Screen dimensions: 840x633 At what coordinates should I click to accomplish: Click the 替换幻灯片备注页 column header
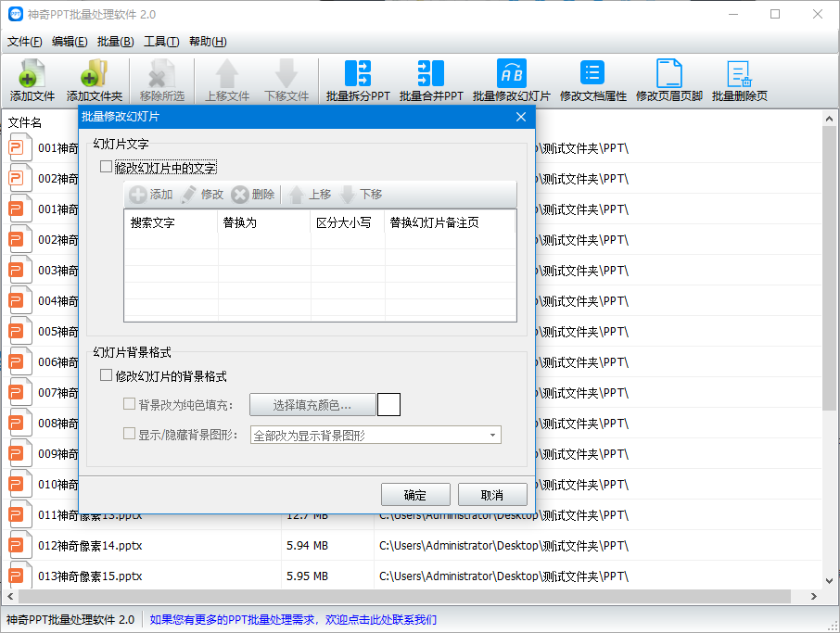(450, 222)
